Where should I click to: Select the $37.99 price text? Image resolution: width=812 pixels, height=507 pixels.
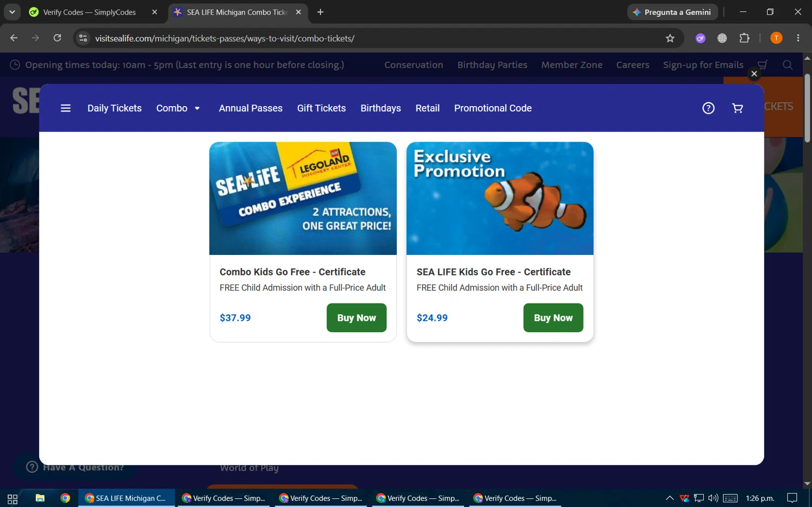235,318
